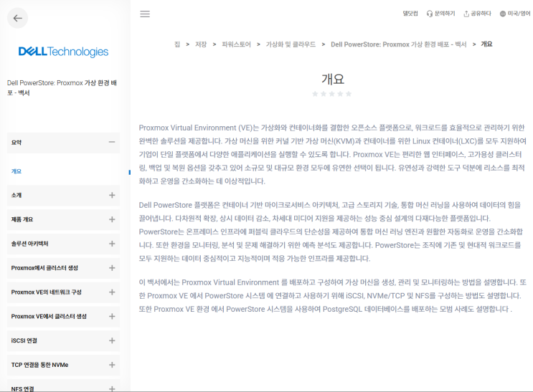Open the 미국/영어 language selector
Viewport: 533px width, 392px height.
point(519,14)
